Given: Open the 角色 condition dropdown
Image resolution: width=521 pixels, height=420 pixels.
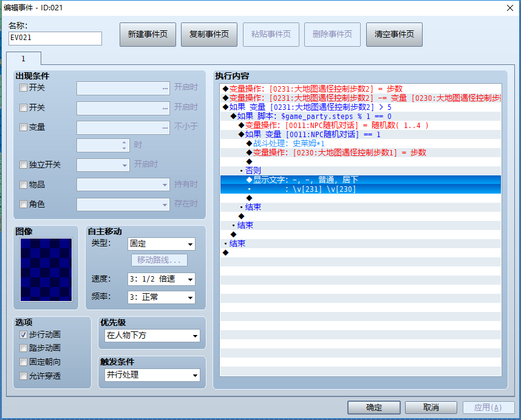Looking at the screenshot, I should pyautogui.click(x=123, y=205).
